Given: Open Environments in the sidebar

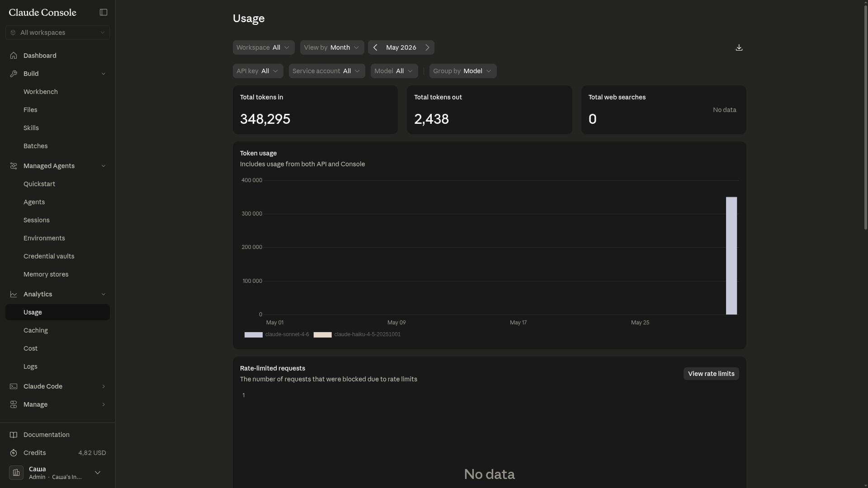Looking at the screenshot, I should (x=57, y=238).
